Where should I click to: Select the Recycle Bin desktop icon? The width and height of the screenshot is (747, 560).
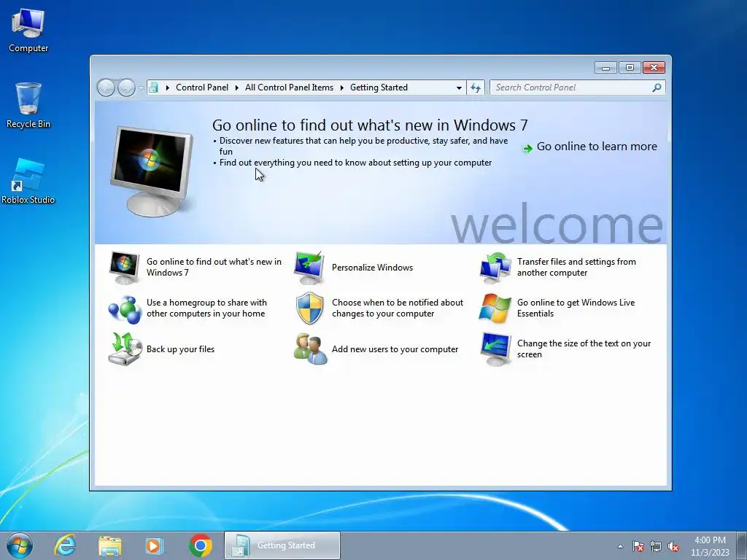coord(28,105)
